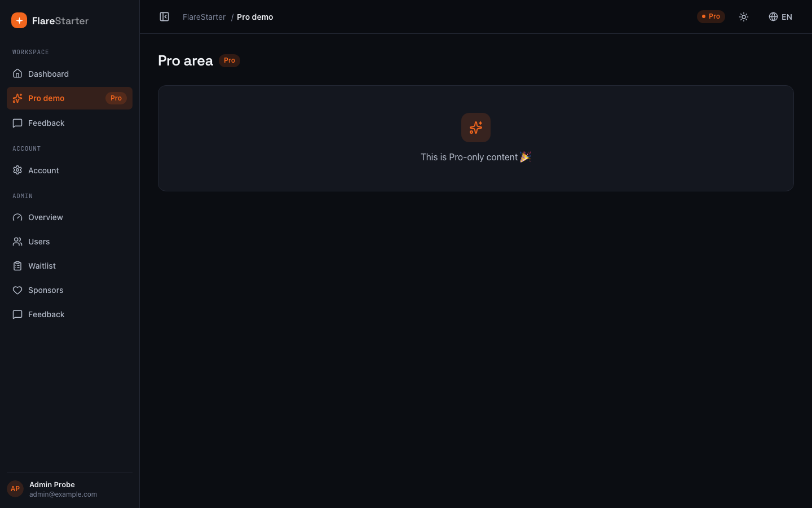The height and width of the screenshot is (508, 812).
Task: Click the Pro plan badge in header
Action: [x=711, y=16]
